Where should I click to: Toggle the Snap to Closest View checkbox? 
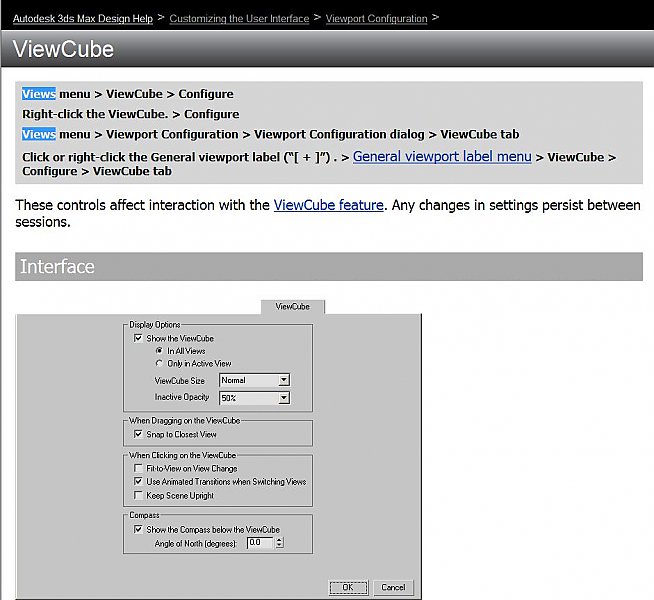click(138, 434)
